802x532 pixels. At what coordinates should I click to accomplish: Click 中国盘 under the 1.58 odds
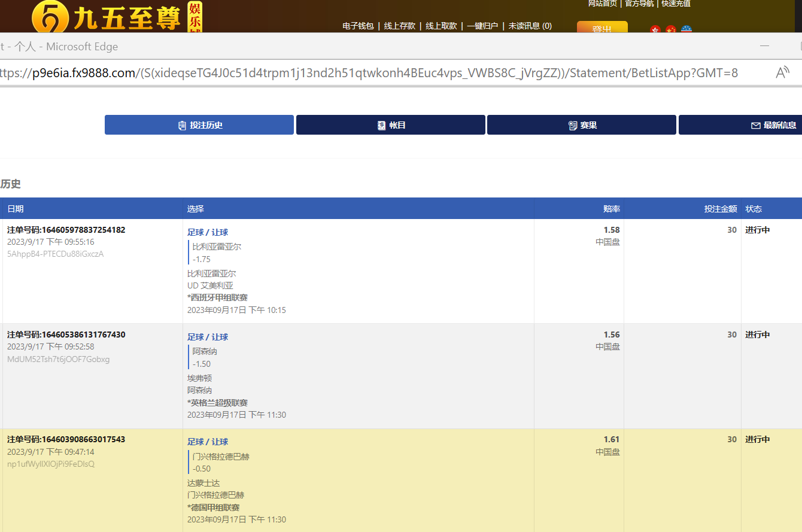pyautogui.click(x=607, y=242)
